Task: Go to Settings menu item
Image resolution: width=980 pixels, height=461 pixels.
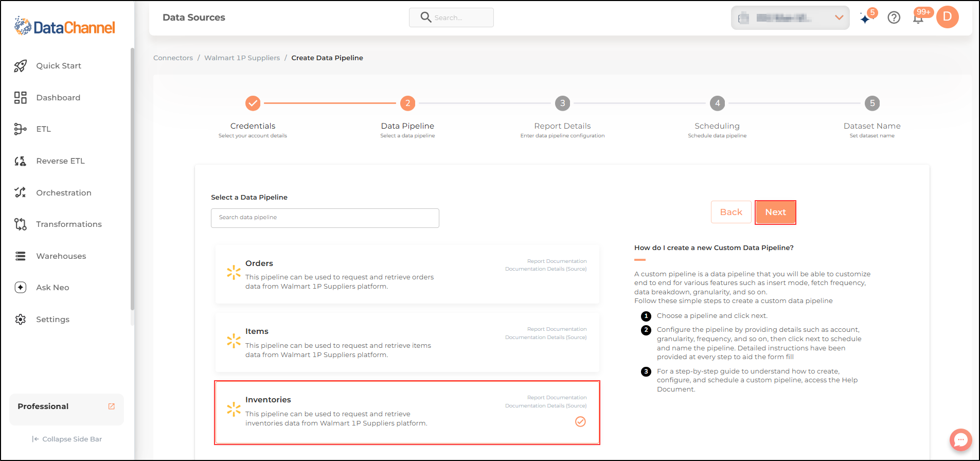Action: pyautogui.click(x=52, y=320)
